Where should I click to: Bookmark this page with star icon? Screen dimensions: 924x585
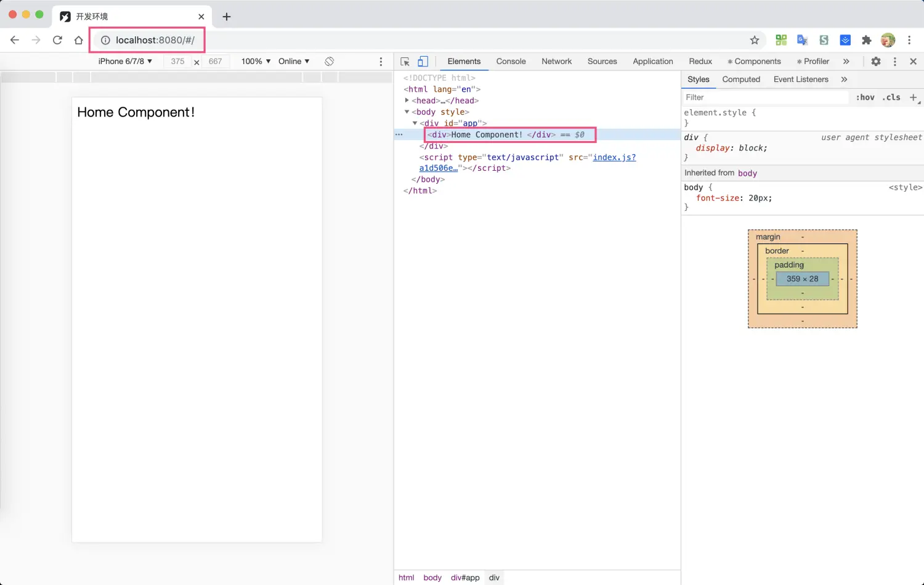[754, 40]
